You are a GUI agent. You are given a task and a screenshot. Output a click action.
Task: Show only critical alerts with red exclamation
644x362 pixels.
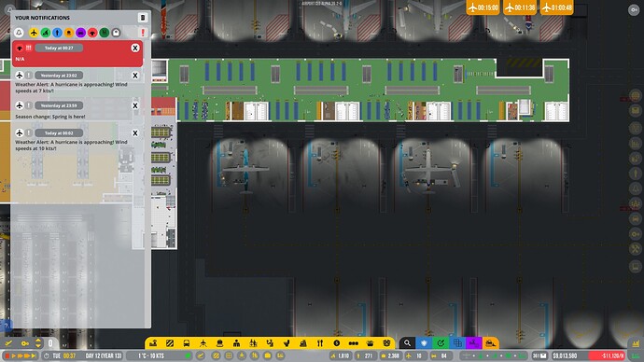point(143,33)
